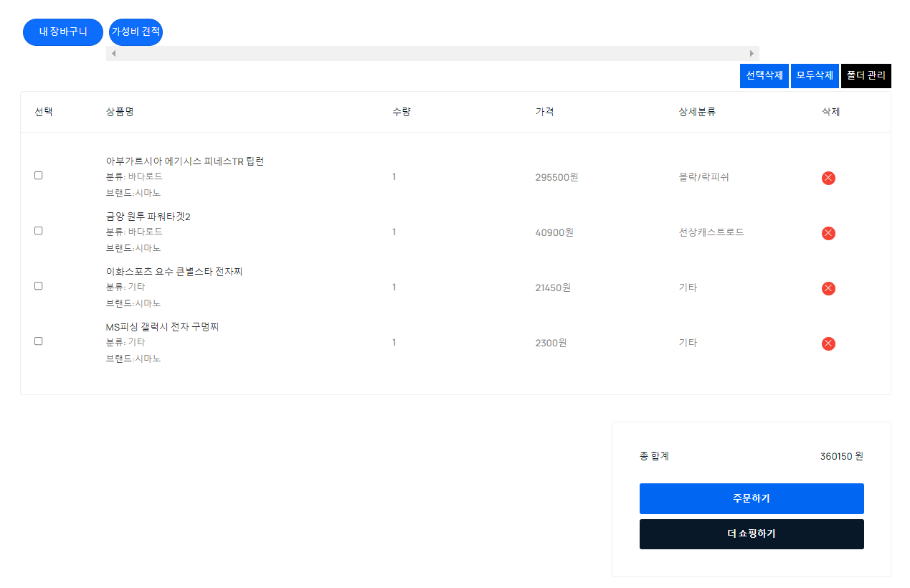This screenshot has width=910, height=588.
Task: Click the price 40900원
Action: point(554,232)
